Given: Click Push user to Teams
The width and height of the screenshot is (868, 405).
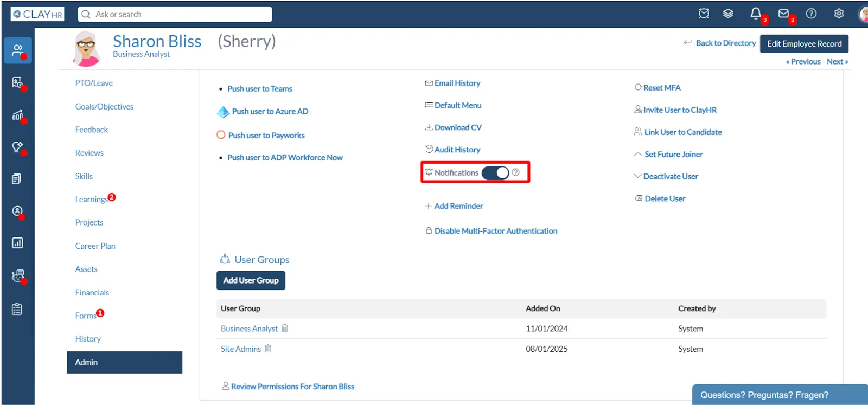Looking at the screenshot, I should click(x=259, y=89).
